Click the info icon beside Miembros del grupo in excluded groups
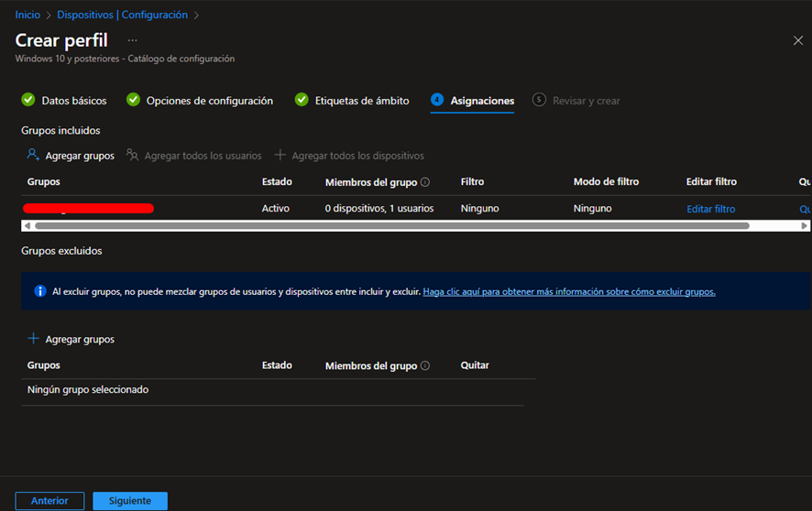Image resolution: width=812 pixels, height=511 pixels. coord(425,366)
